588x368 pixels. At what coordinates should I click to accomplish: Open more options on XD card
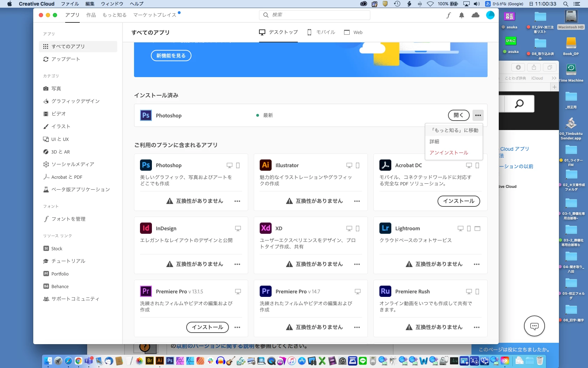[357, 264]
